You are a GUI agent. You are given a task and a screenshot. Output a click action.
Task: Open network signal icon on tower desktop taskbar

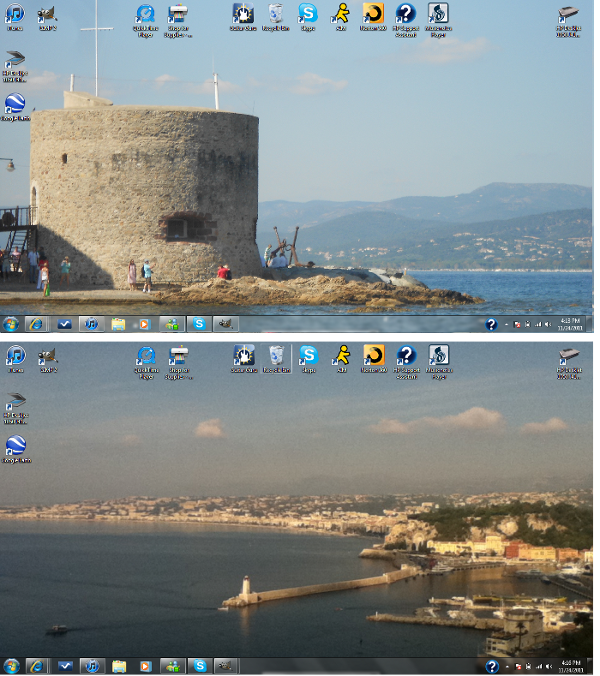coord(538,325)
